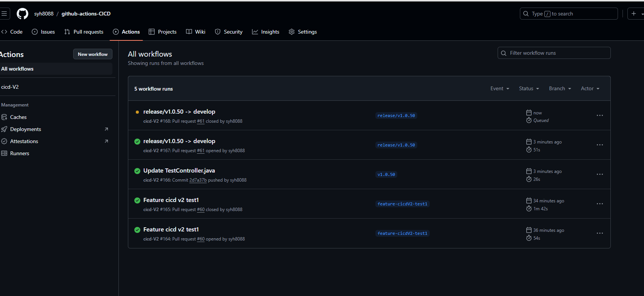This screenshot has width=644, height=296.
Task: Open pull request #60 link in run #165
Action: 201,210
